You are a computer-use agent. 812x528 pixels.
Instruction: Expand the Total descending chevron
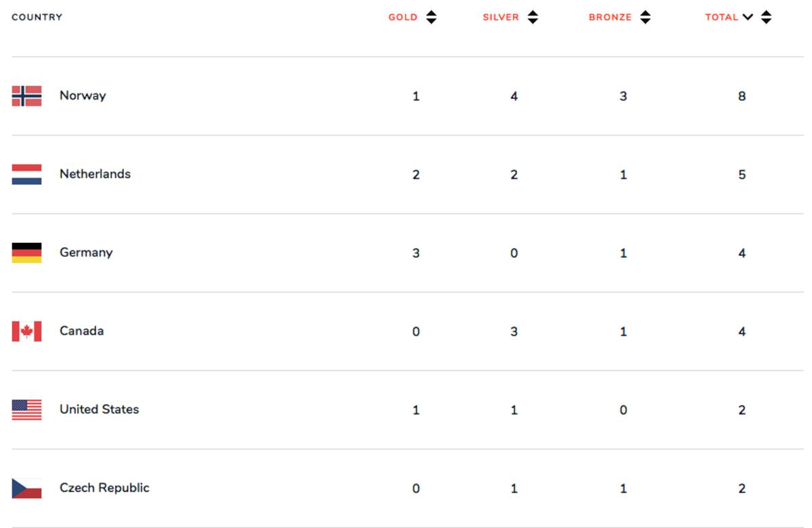pos(748,18)
